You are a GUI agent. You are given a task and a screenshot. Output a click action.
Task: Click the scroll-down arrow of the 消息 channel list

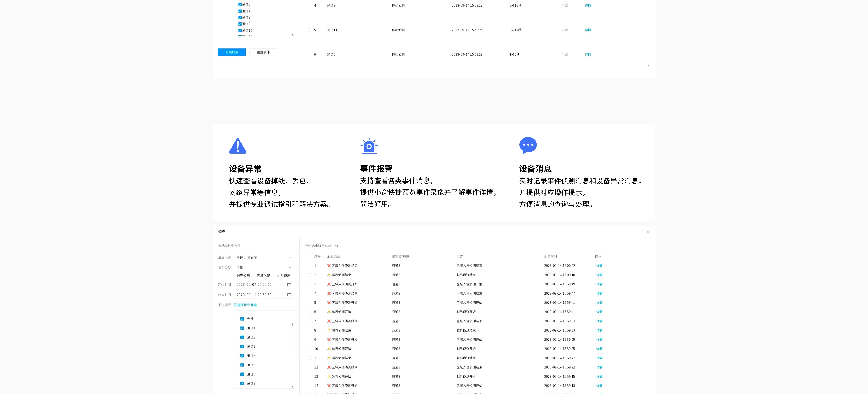click(292, 387)
